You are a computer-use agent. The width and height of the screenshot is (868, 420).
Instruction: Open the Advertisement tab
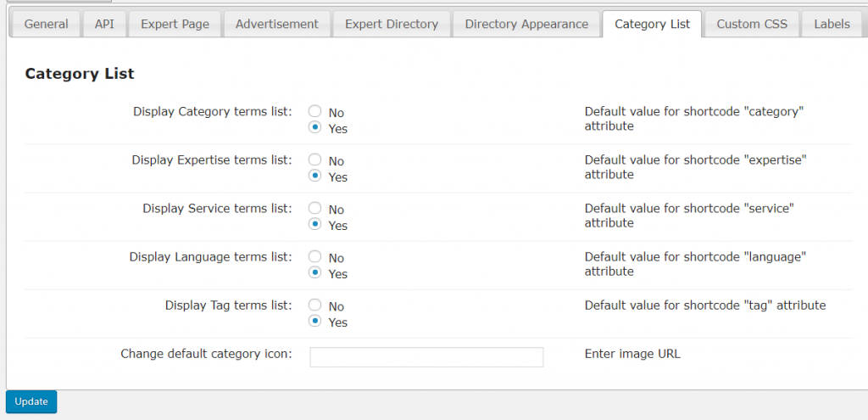276,24
